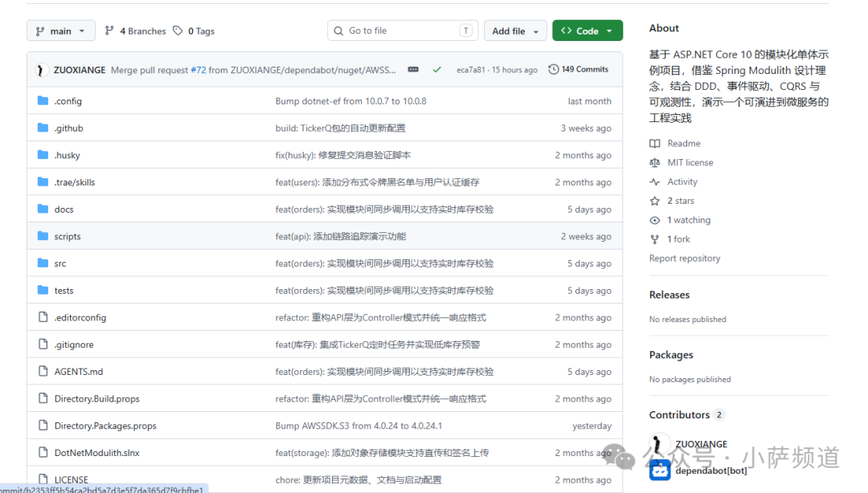
Task: Open dependabot[bot] contributor avatar
Action: pyautogui.click(x=660, y=471)
